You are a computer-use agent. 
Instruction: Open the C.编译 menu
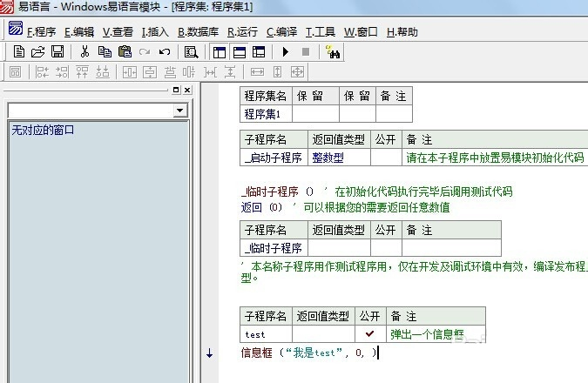281,32
